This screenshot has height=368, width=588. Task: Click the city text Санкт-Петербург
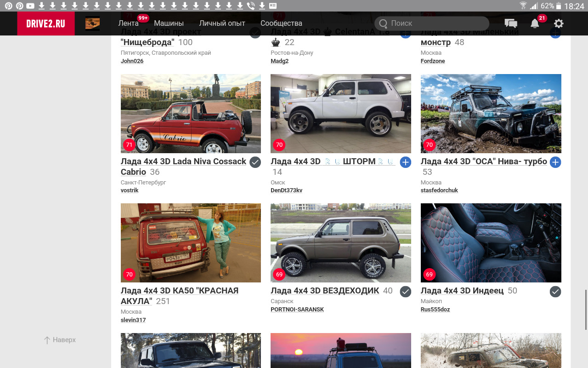click(143, 183)
